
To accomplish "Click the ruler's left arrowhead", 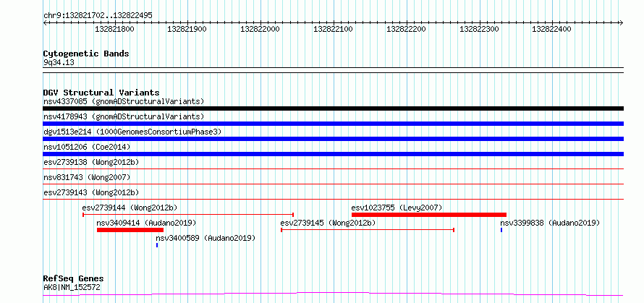I will (x=45, y=22).
